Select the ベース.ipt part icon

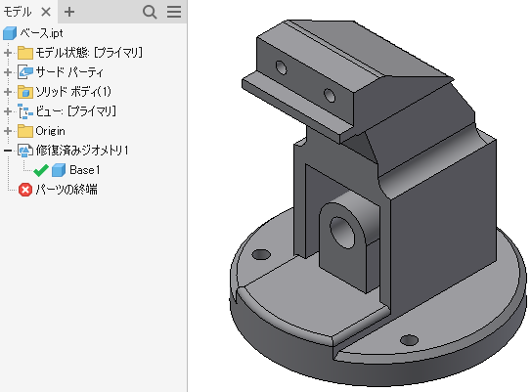(x=10, y=33)
